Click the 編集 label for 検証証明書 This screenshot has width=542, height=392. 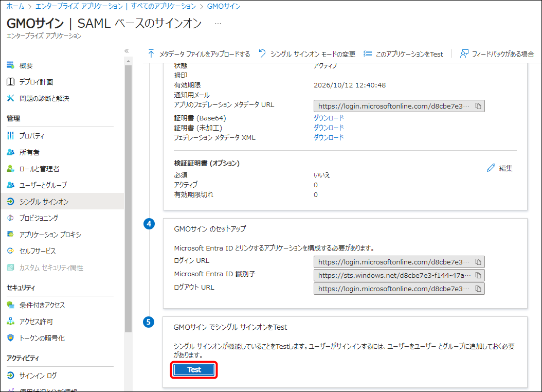pos(505,168)
